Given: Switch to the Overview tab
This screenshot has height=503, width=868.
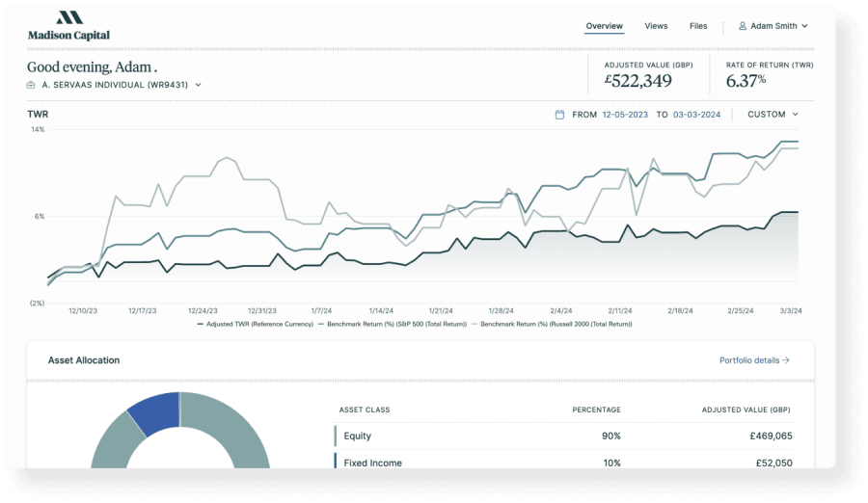Looking at the screenshot, I should (604, 26).
